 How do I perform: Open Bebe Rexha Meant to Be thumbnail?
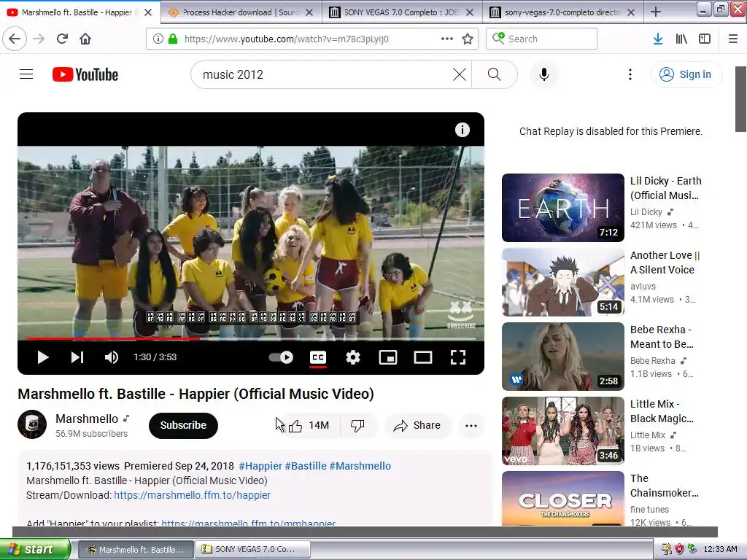point(562,356)
